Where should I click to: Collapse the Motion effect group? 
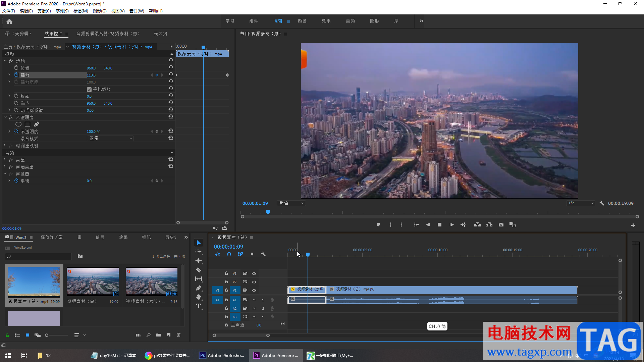coord(5,61)
